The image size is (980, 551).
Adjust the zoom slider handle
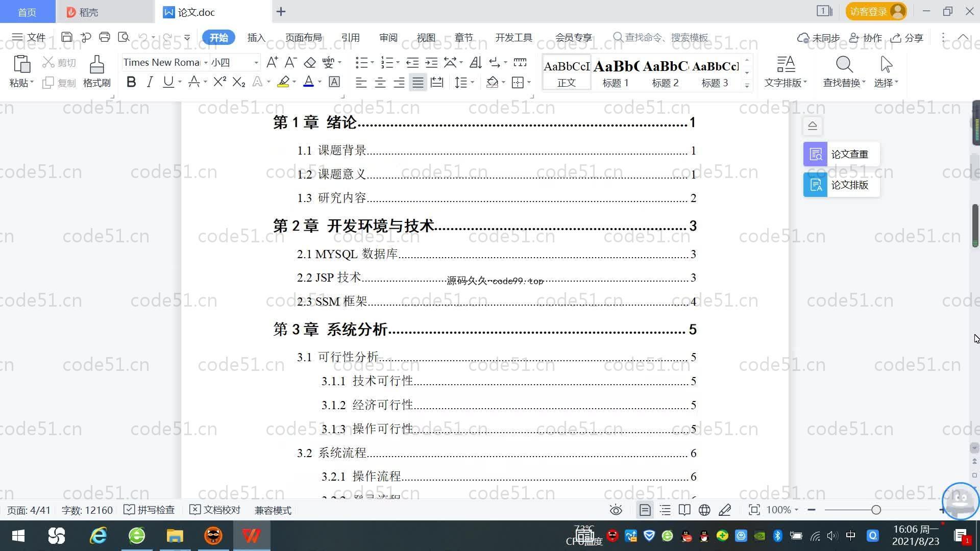click(876, 510)
